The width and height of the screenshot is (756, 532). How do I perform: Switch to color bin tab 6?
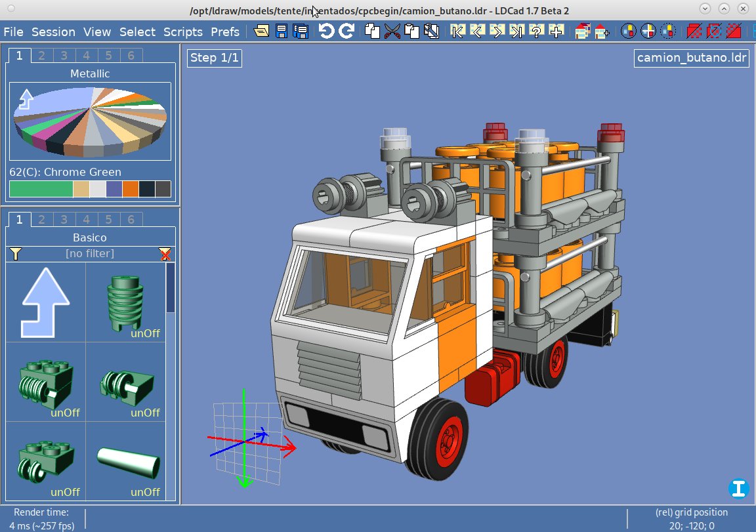tap(131, 56)
